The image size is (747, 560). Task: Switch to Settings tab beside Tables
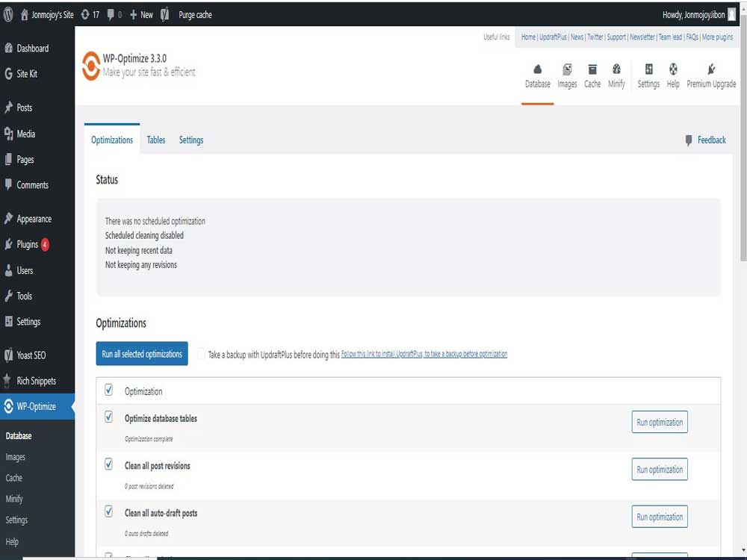(x=191, y=140)
